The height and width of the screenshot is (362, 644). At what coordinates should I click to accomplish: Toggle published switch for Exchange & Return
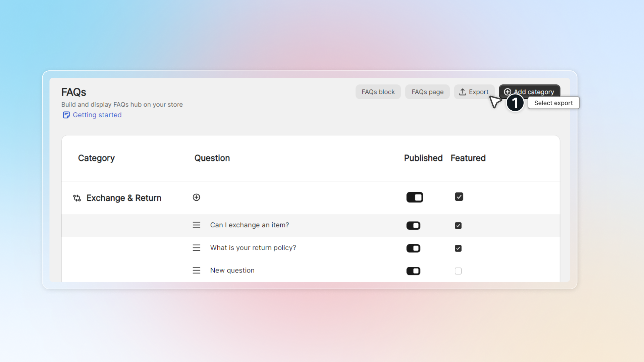click(415, 197)
